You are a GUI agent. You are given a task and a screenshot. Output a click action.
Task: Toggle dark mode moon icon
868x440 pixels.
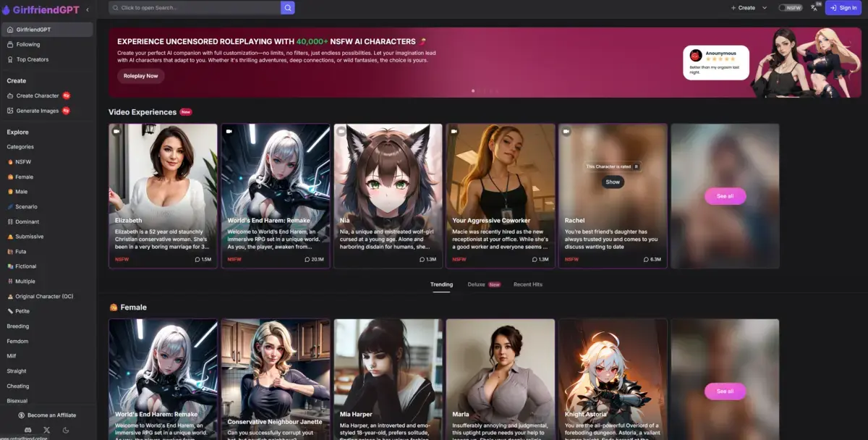coord(66,430)
